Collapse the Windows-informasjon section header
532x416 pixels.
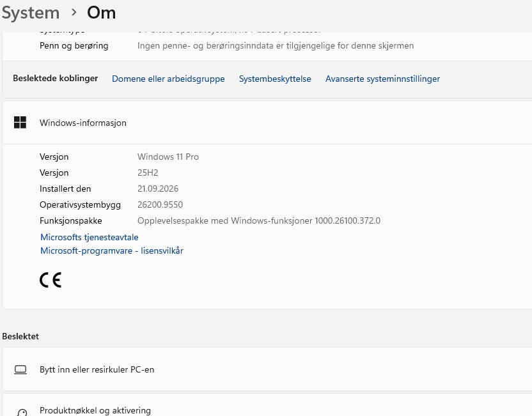(267, 123)
